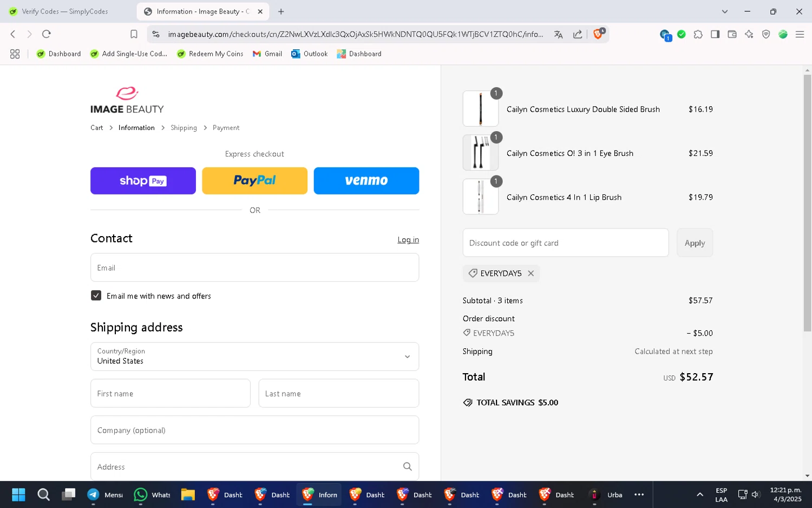Open the Gmail bookmark

[x=267, y=54]
